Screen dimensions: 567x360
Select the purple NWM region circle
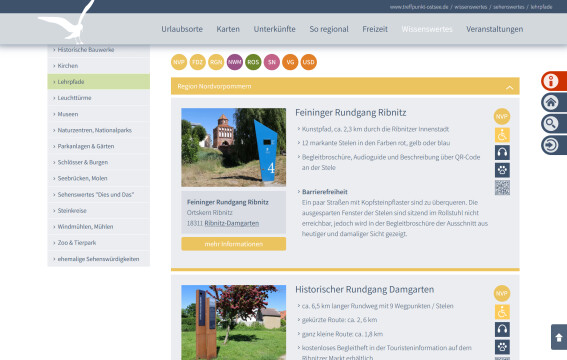234,62
